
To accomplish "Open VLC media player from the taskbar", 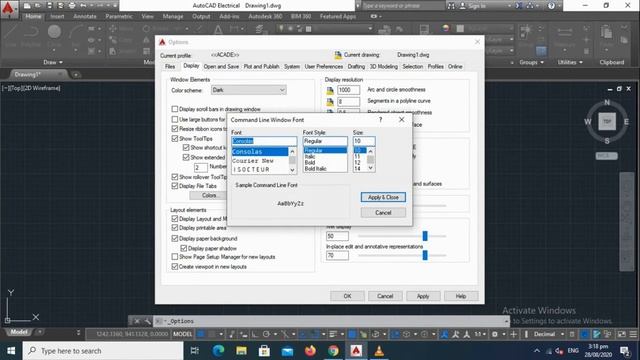I will 379,351.
